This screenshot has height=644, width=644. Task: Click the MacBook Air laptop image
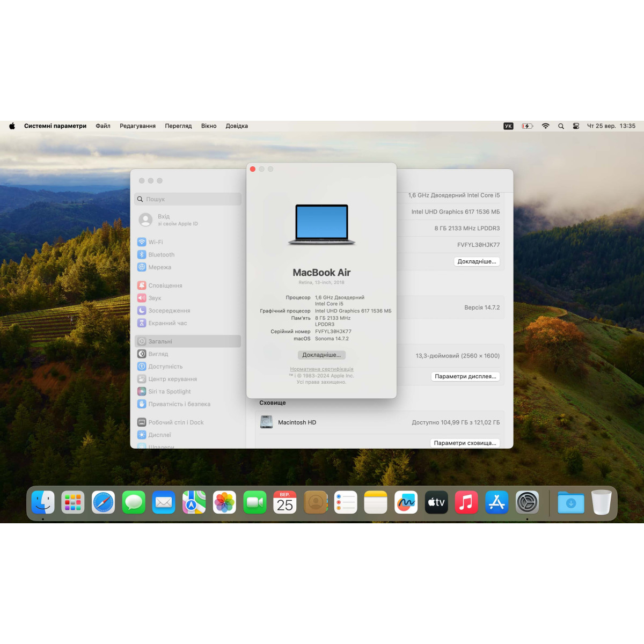pyautogui.click(x=321, y=225)
